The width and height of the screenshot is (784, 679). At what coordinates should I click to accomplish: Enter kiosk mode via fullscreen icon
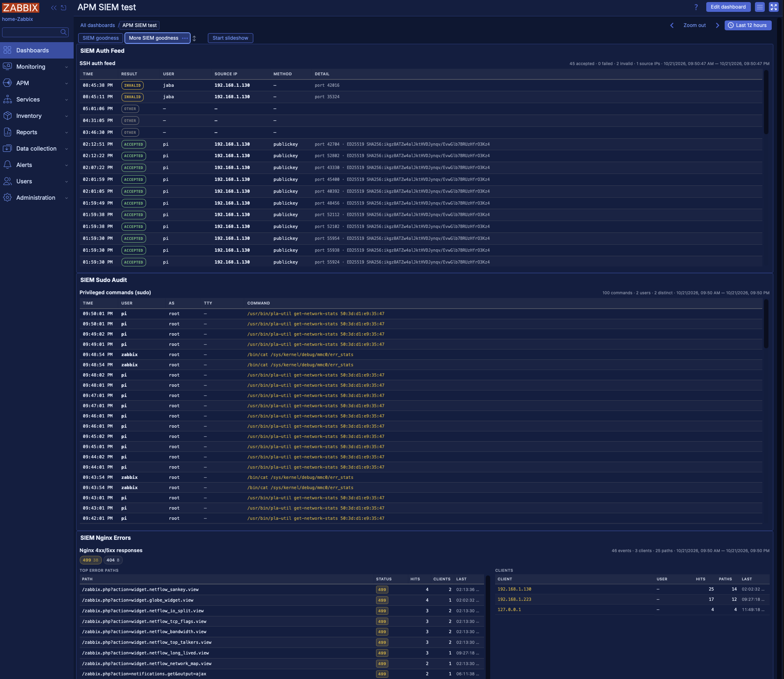coord(774,7)
